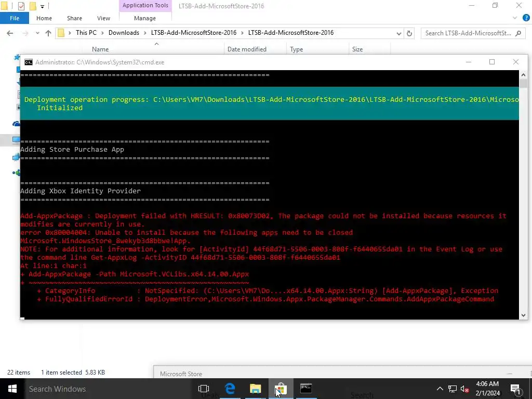Click the Properties checkmark quick access icon
This screenshot has width=532, height=399.
21,6
